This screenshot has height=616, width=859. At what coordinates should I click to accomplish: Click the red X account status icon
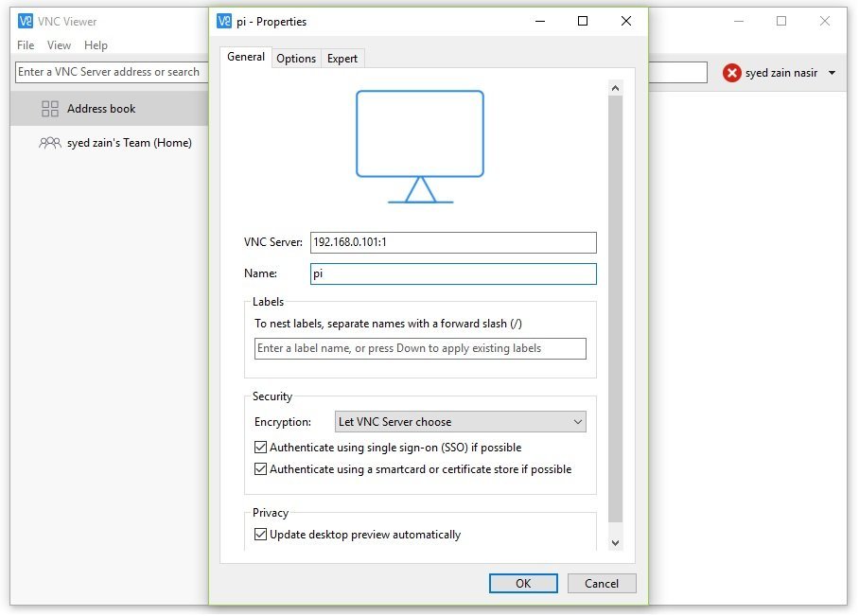[732, 73]
